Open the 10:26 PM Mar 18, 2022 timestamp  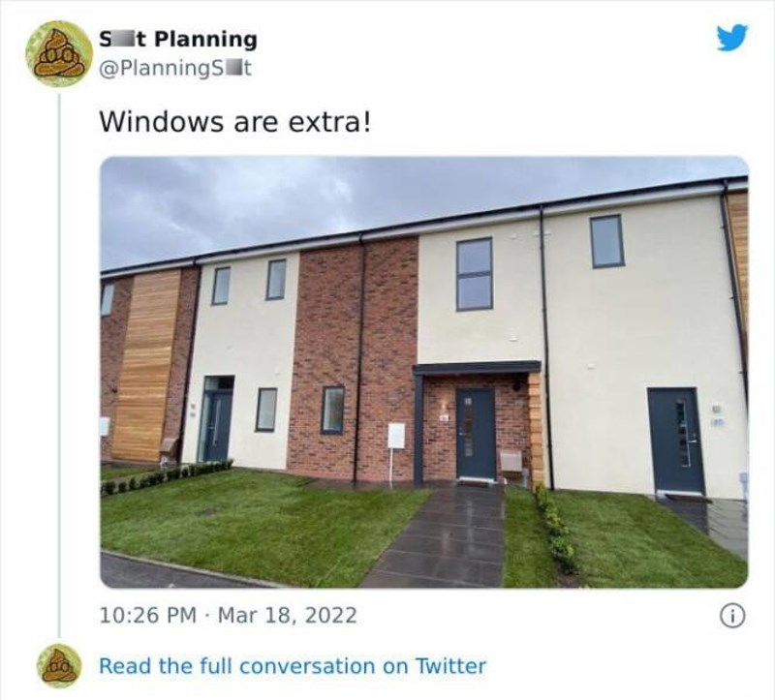click(228, 616)
